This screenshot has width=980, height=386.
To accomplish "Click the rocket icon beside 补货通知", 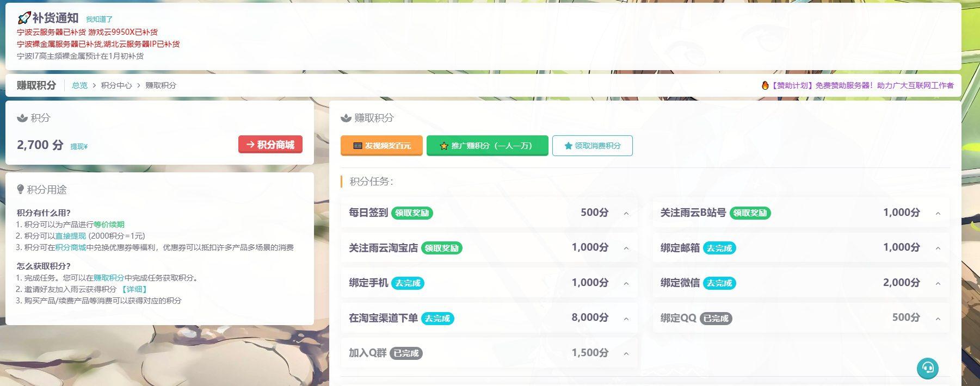I will click(x=23, y=18).
